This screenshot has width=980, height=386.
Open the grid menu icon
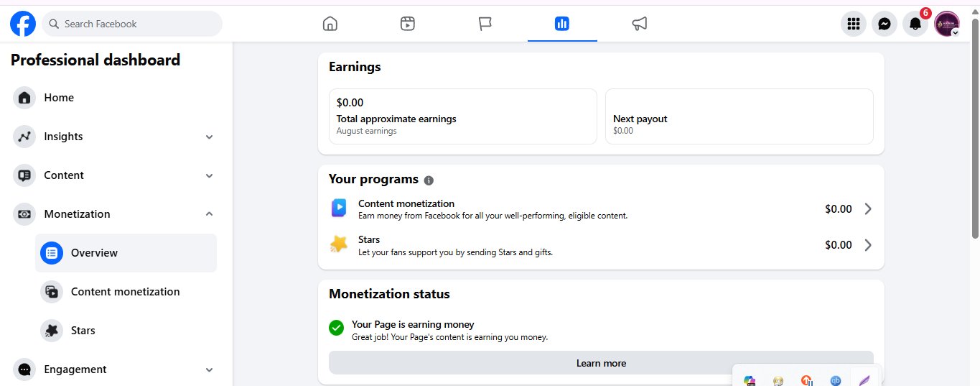tap(854, 24)
